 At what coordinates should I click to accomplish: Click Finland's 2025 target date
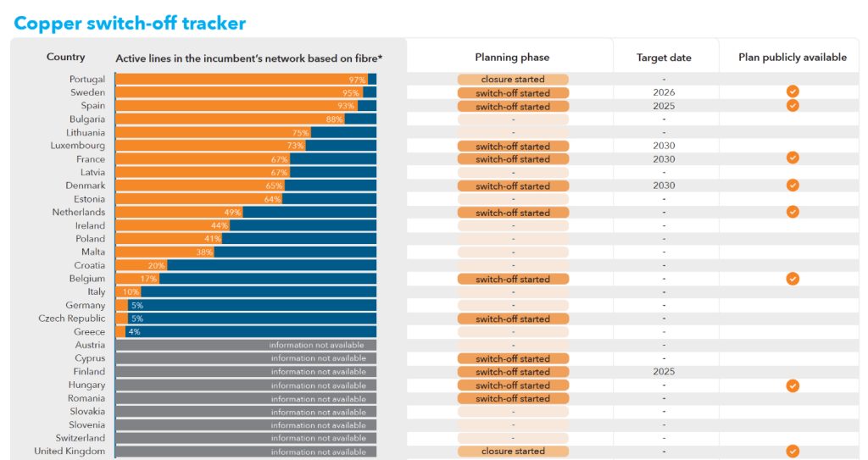click(664, 372)
